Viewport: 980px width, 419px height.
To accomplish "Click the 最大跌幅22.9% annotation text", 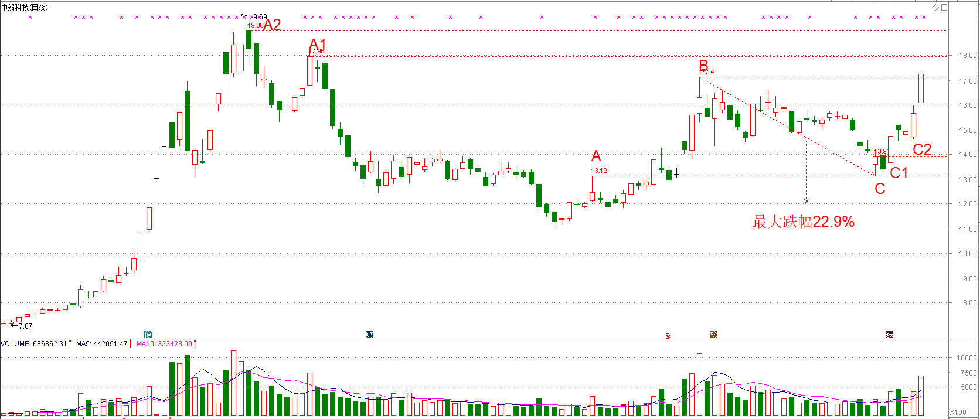I will click(x=803, y=222).
